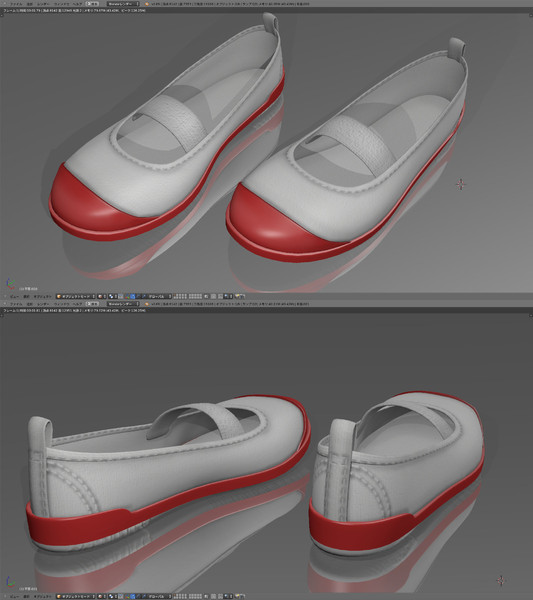The width and height of the screenshot is (533, 600).
Task: Click the second layer-button block in upper viewport
Action: click(195, 296)
